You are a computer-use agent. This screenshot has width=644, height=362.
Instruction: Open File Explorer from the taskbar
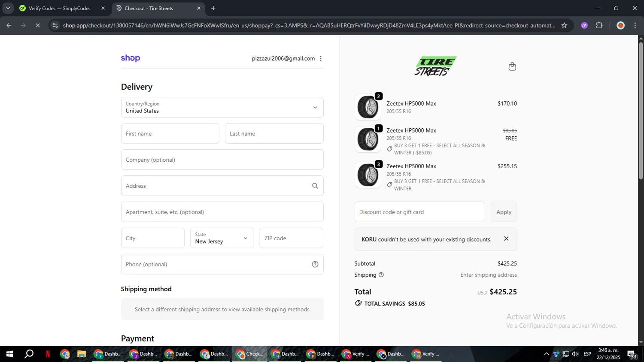coord(81,354)
